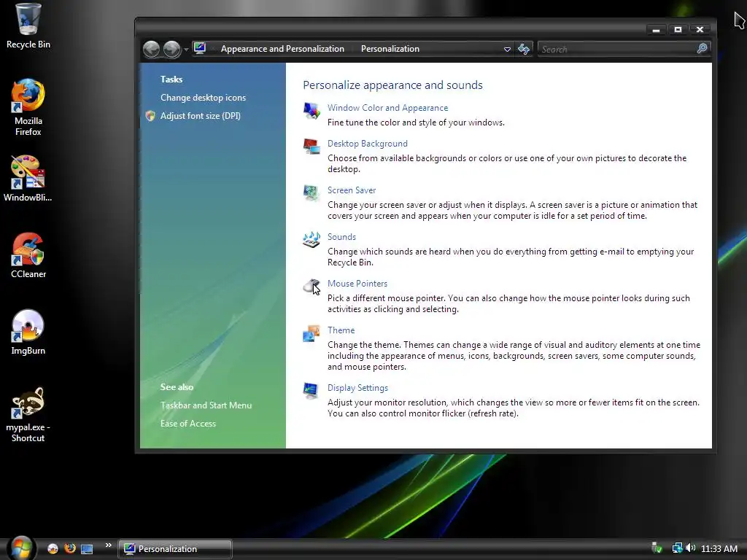Open Window Color and Appearance link
The width and height of the screenshot is (747, 560).
click(x=388, y=108)
